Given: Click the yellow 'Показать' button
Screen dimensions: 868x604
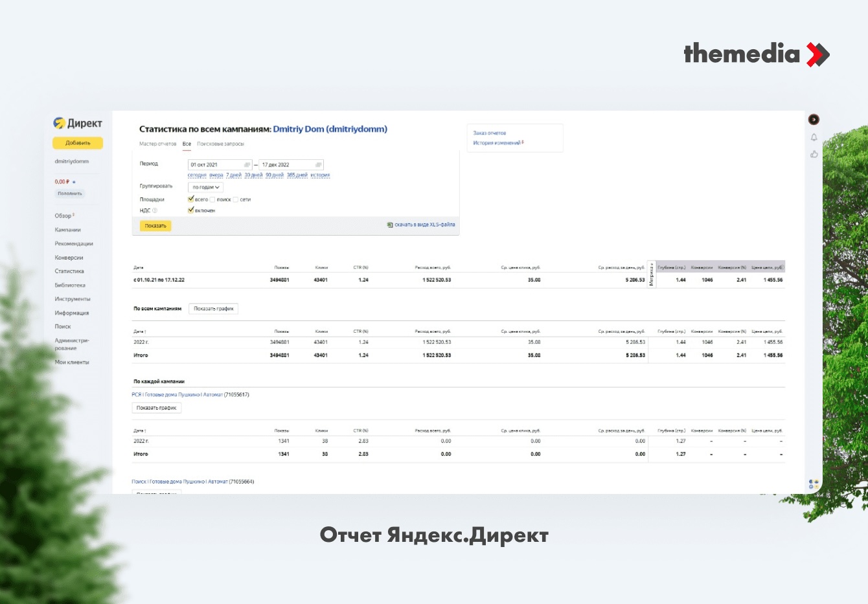Looking at the screenshot, I should pyautogui.click(x=155, y=226).
